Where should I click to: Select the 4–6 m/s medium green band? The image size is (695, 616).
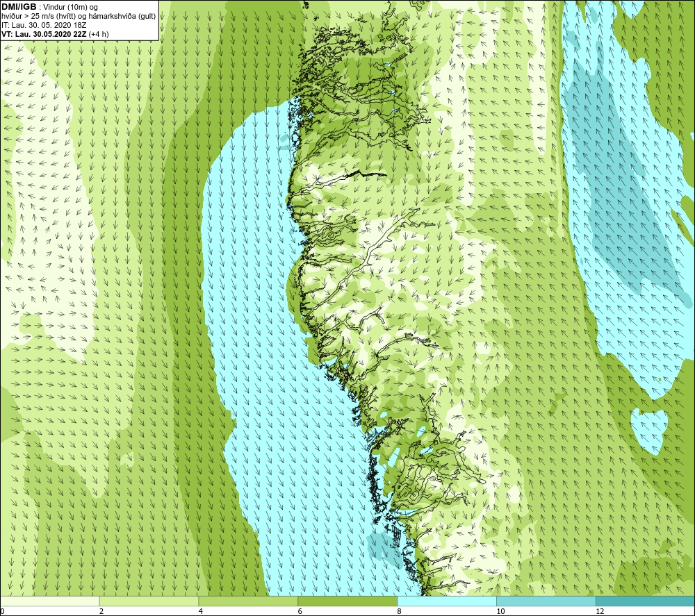pyautogui.click(x=248, y=601)
